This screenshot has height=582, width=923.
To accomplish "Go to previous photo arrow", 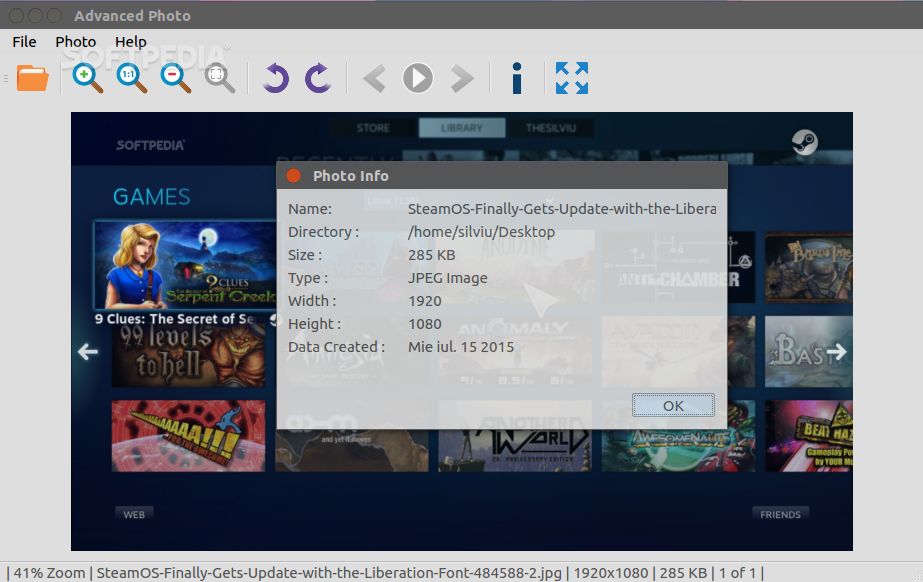I will pyautogui.click(x=374, y=78).
